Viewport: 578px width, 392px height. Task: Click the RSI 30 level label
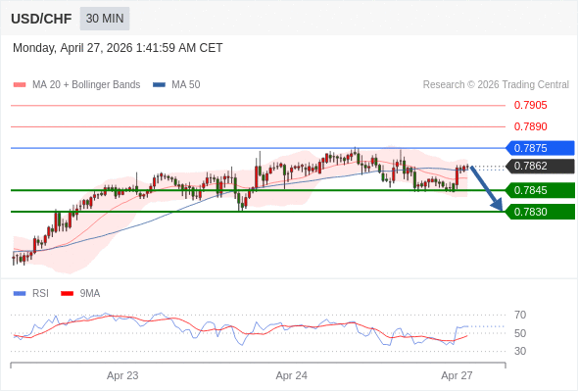click(520, 351)
